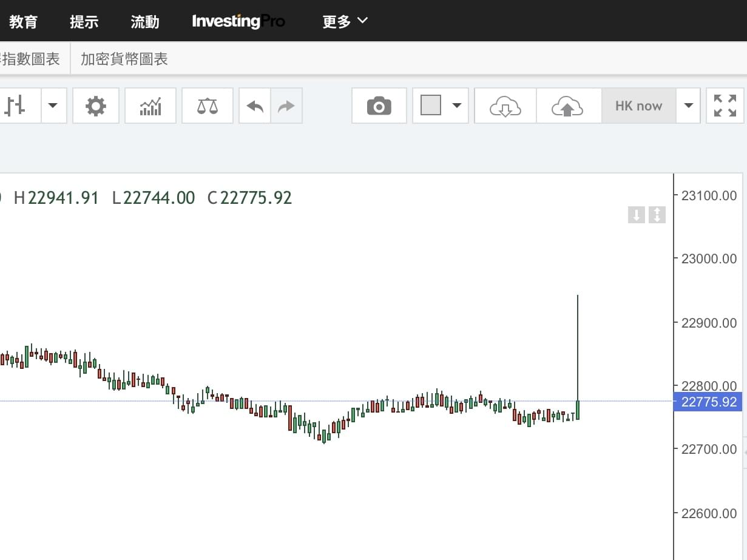Open chart settings gear icon
Screen dimensions: 747x560
96,106
